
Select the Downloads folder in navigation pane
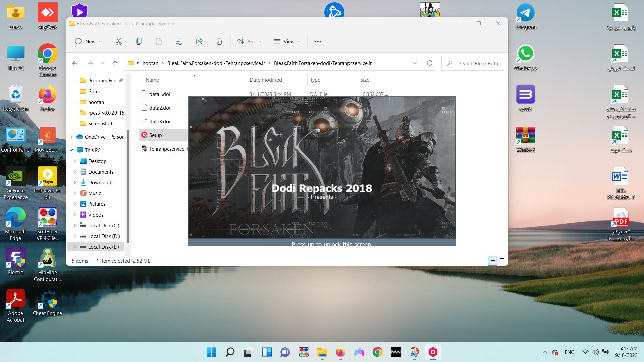point(101,182)
